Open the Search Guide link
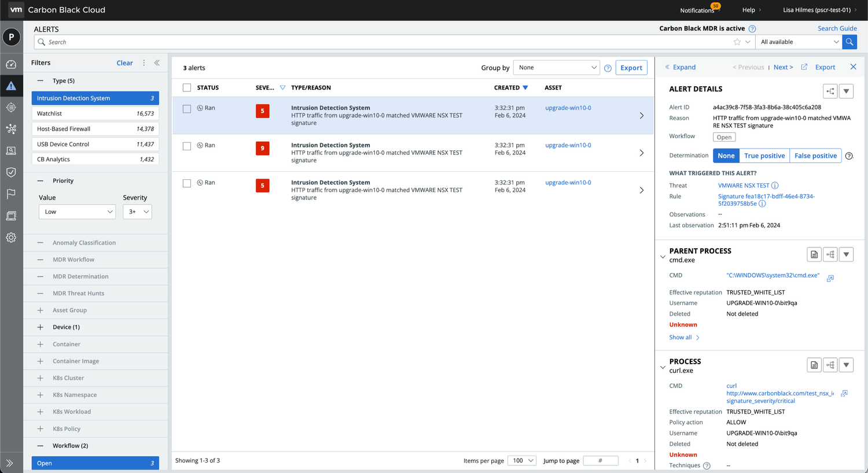 click(837, 28)
